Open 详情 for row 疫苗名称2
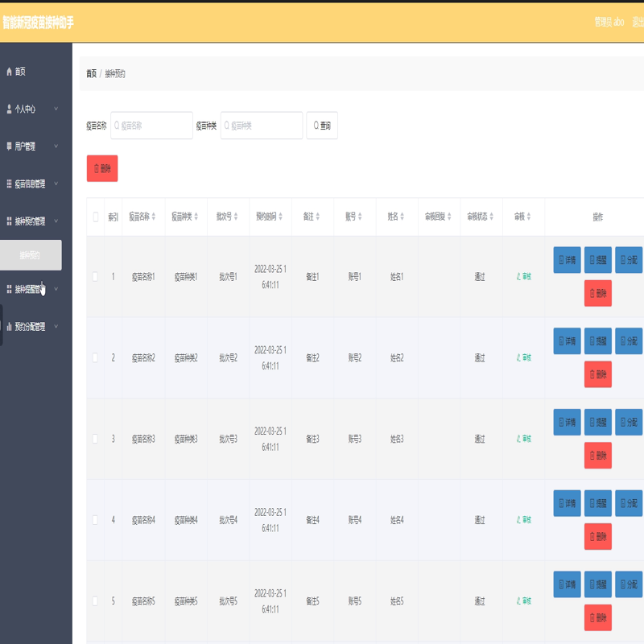 coord(567,341)
